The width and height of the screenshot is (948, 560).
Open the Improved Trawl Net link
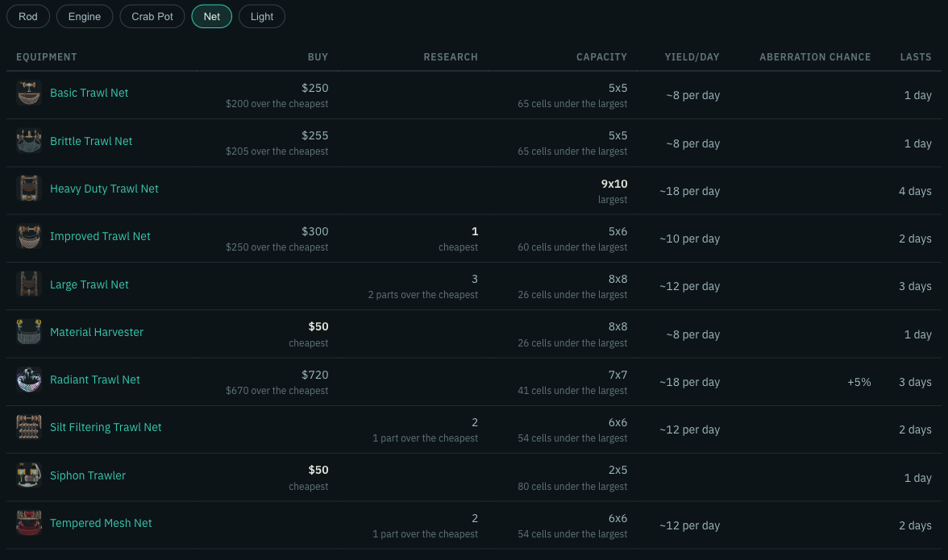pyautogui.click(x=100, y=236)
